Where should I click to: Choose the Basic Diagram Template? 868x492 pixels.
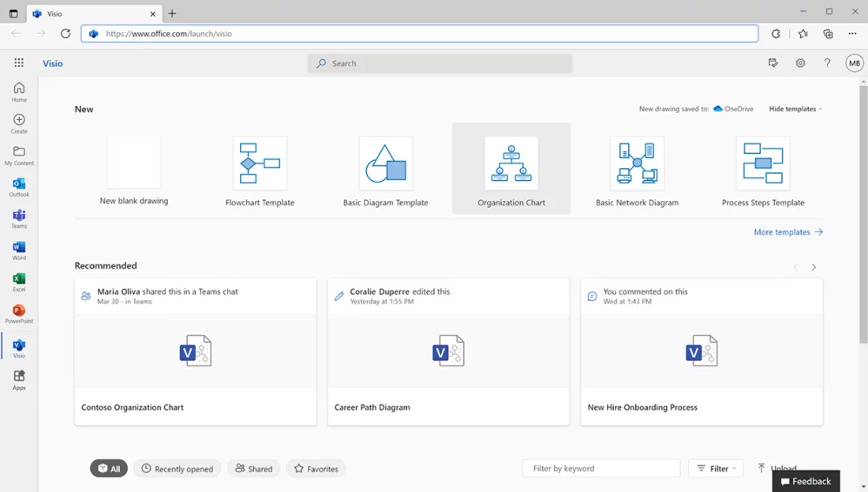pyautogui.click(x=385, y=172)
